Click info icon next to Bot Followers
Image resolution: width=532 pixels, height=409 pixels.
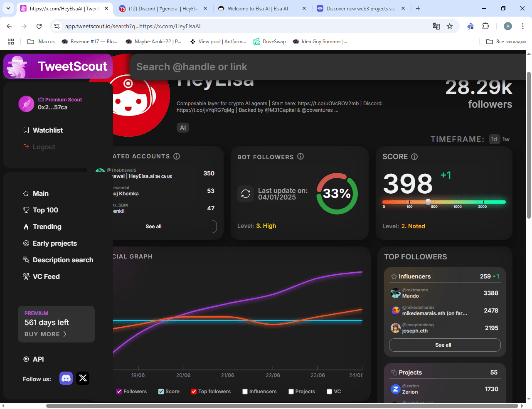[x=300, y=156]
